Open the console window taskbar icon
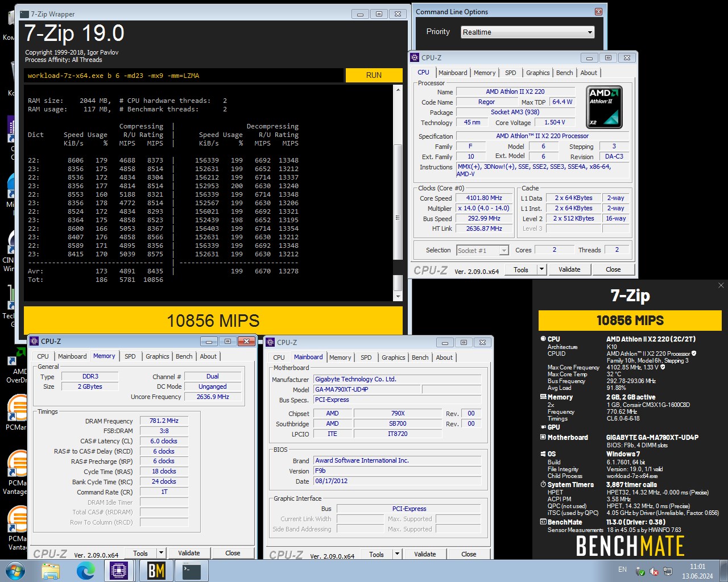 click(192, 571)
